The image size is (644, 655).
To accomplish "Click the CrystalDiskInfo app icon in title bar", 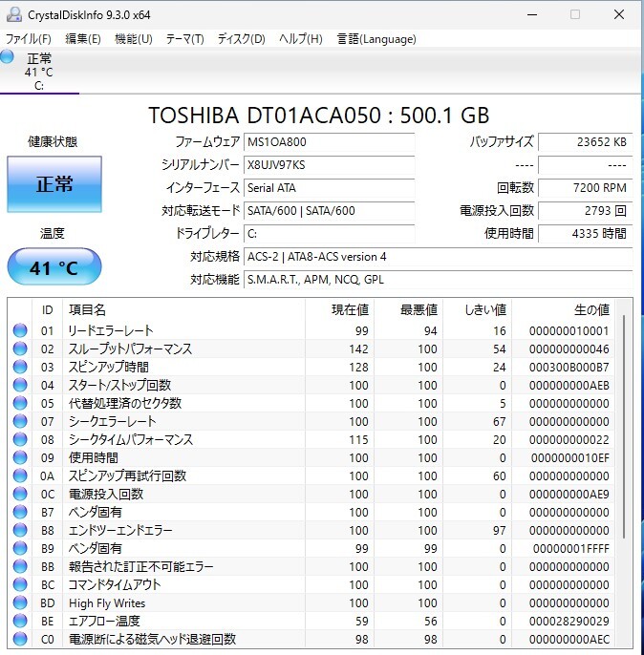I will [x=13, y=15].
